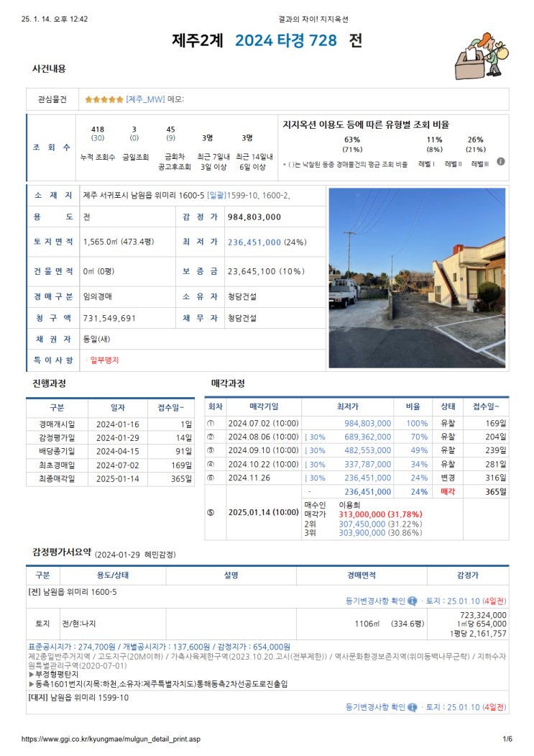Click the 임의경매 auction type value

click(x=97, y=296)
